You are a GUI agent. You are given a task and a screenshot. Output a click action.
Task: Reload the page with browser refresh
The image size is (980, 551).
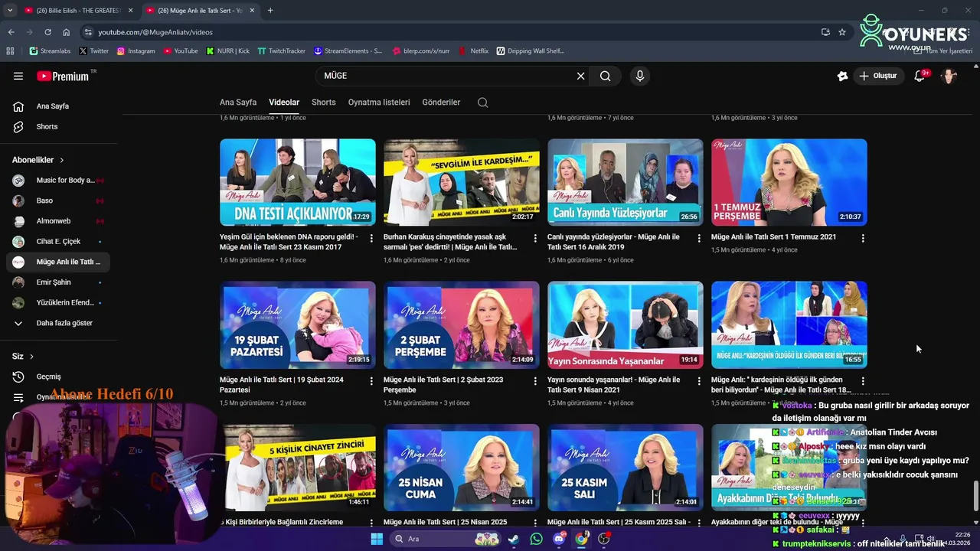[x=47, y=32]
